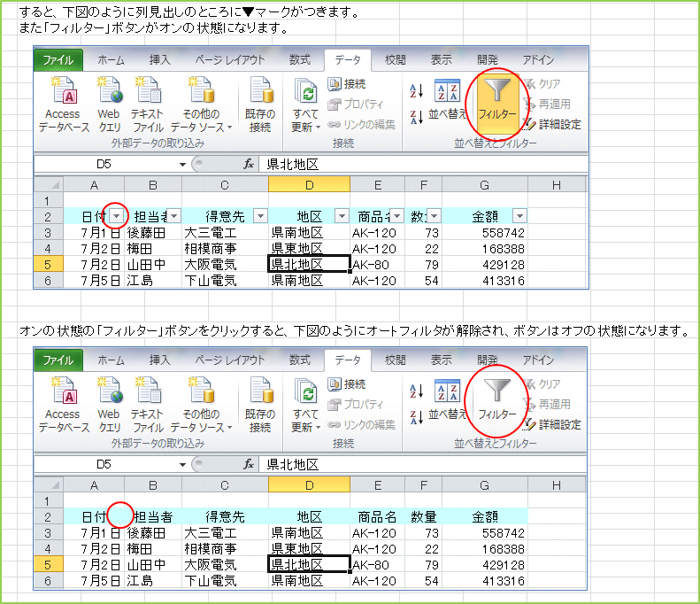
Task: Select cell 江島 in upper sheet
Action: pos(153,281)
